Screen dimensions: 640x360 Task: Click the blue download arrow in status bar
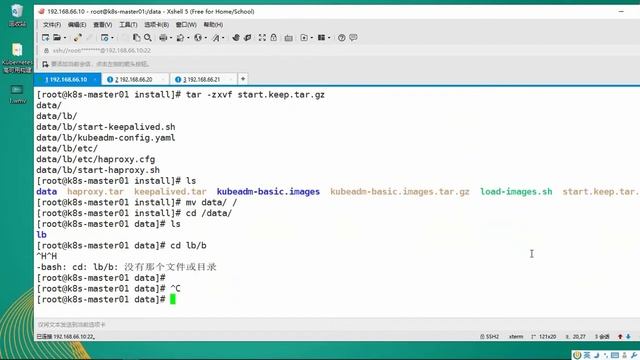coord(629,336)
